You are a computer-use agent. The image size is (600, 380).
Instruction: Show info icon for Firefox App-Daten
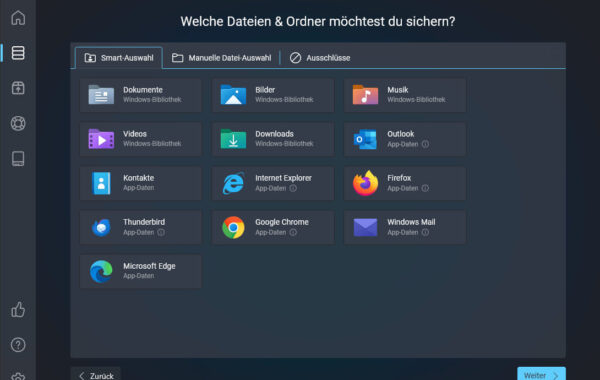pyautogui.click(x=425, y=188)
